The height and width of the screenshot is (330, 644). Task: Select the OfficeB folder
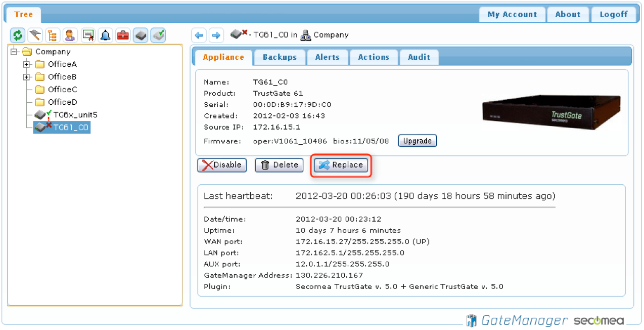pyautogui.click(x=62, y=77)
